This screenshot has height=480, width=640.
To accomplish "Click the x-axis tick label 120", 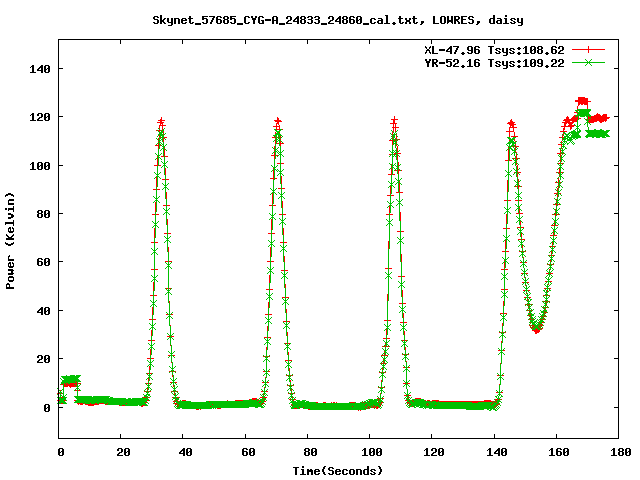I will [433, 452].
